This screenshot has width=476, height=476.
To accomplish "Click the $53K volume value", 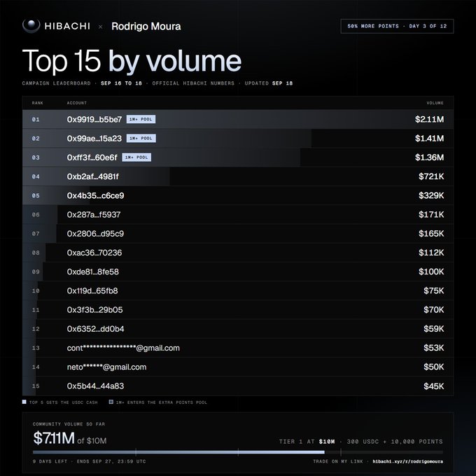I will pyautogui.click(x=434, y=348).
